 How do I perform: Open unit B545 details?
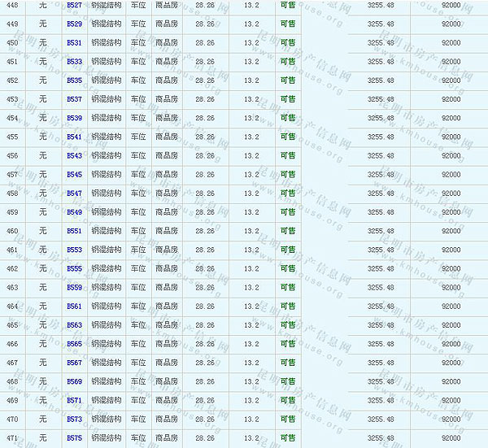pos(74,174)
